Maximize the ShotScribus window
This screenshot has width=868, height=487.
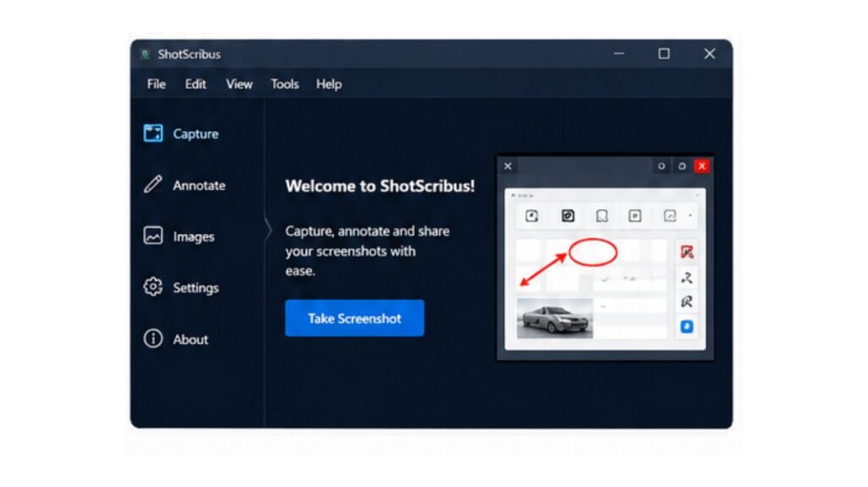pyautogui.click(x=664, y=53)
